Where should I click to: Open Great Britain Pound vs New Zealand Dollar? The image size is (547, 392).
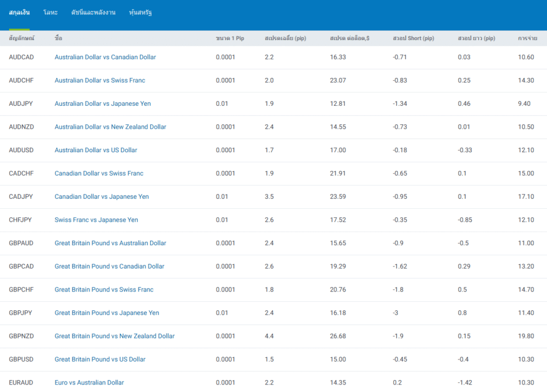(114, 336)
